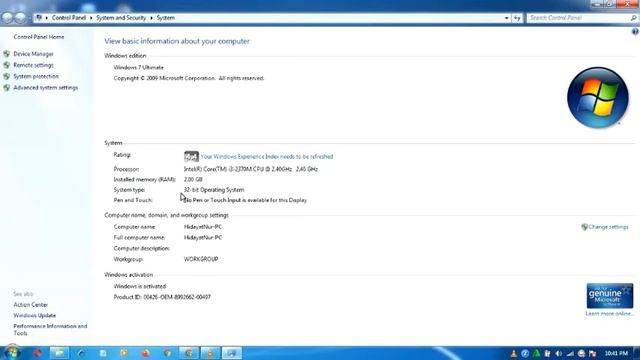Viewport: 640px width, 360px height.
Task: Open Action Center under See also
Action: pos(31,305)
